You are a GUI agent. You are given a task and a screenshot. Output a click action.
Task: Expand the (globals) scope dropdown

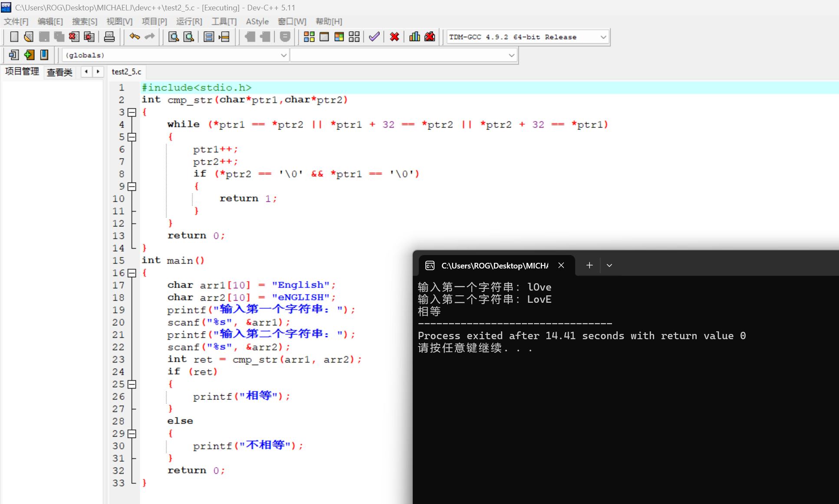click(x=283, y=56)
